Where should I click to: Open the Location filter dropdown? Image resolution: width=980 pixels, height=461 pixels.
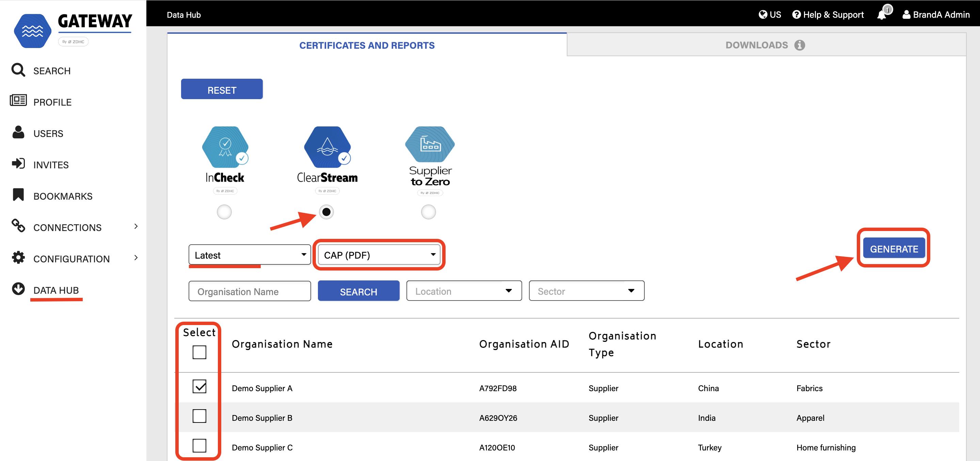coord(464,291)
